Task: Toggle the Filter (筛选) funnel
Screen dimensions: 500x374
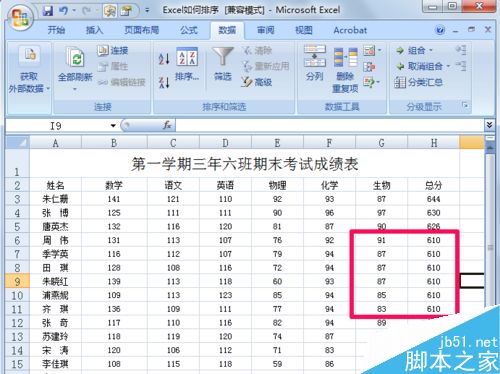Action: 222,64
